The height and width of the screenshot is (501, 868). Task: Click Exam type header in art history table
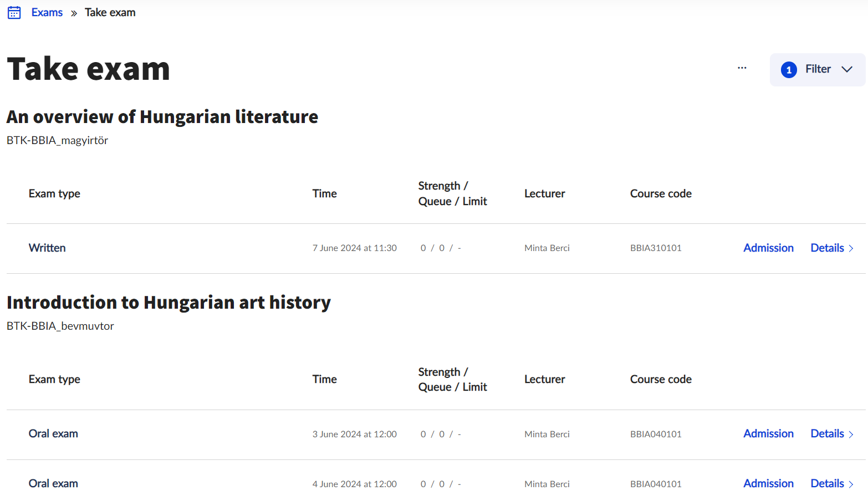54,379
